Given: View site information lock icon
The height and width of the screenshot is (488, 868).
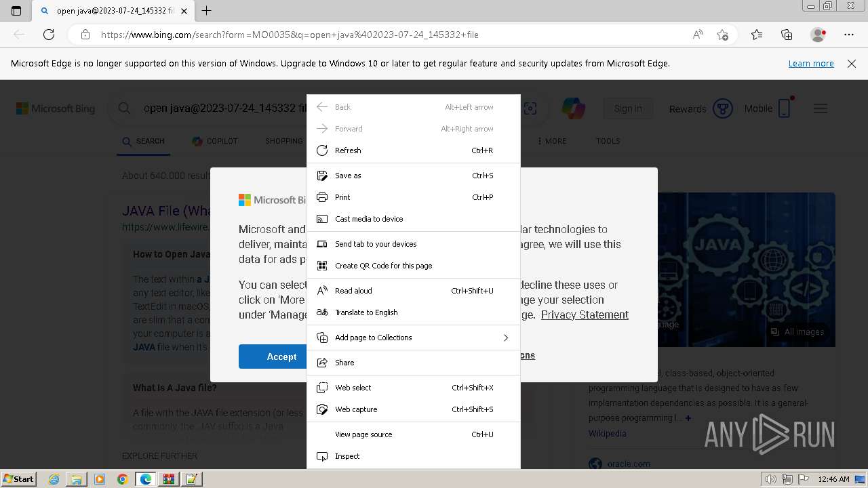Looking at the screenshot, I should [x=85, y=35].
